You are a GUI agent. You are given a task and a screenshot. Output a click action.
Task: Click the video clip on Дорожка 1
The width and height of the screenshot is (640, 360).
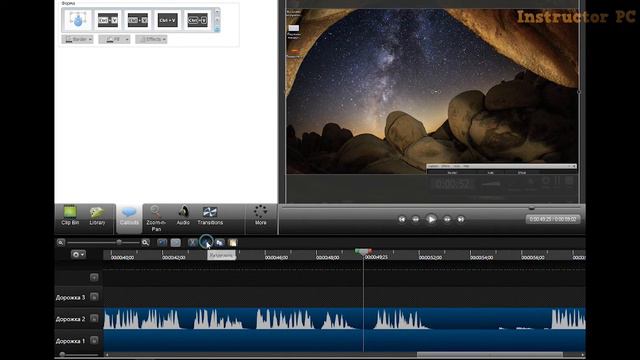point(344,340)
